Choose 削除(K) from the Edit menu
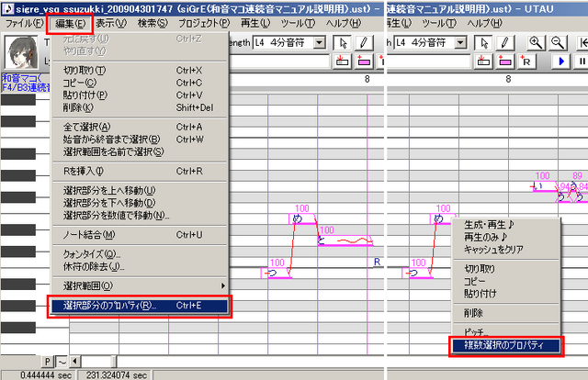Image resolution: width=588 pixels, height=380 pixels. tap(140, 107)
